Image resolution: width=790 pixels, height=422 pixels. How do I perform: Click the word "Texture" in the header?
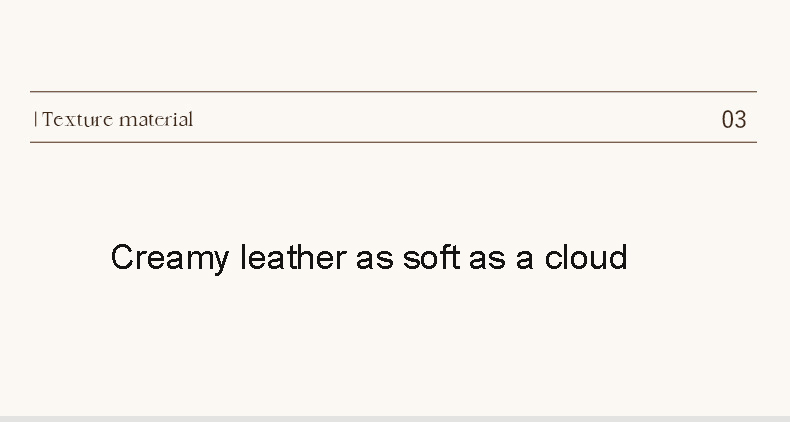point(78,120)
